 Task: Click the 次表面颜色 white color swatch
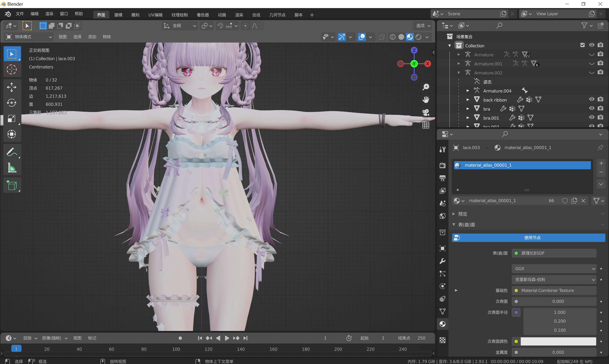click(x=558, y=341)
